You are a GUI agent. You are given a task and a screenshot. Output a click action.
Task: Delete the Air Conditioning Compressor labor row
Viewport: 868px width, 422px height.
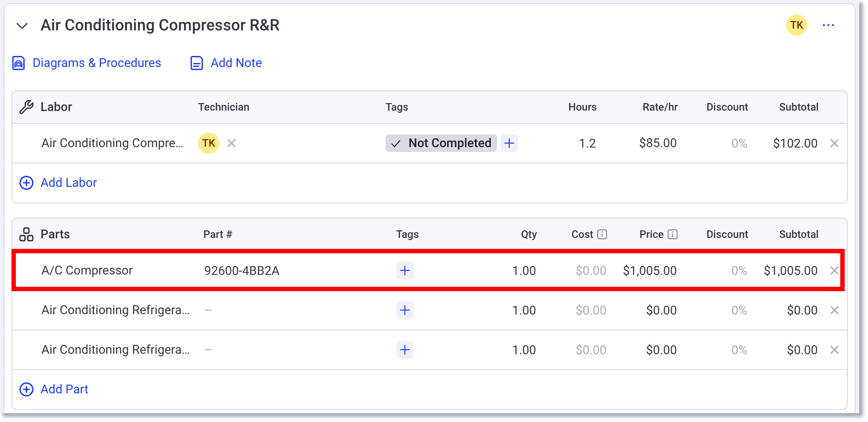point(835,143)
